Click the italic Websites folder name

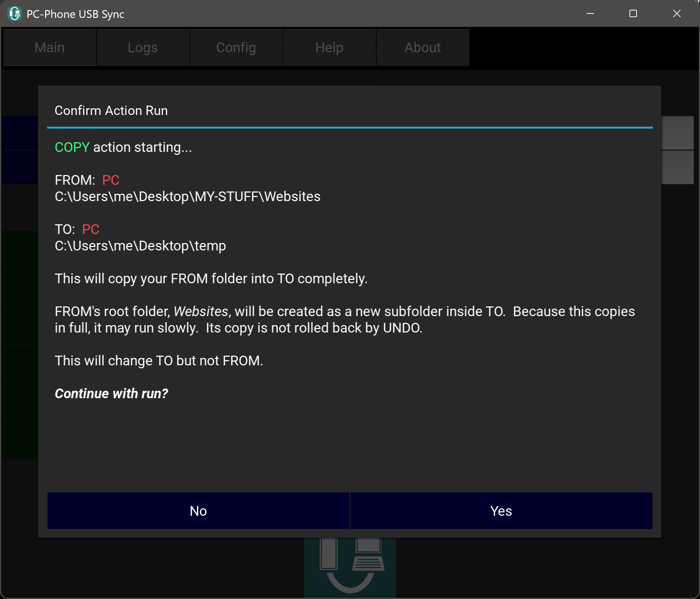click(x=201, y=312)
